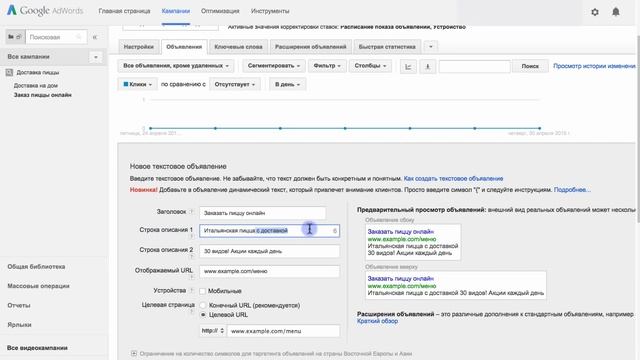
Task: Download report with arrow icon
Action: [428, 66]
